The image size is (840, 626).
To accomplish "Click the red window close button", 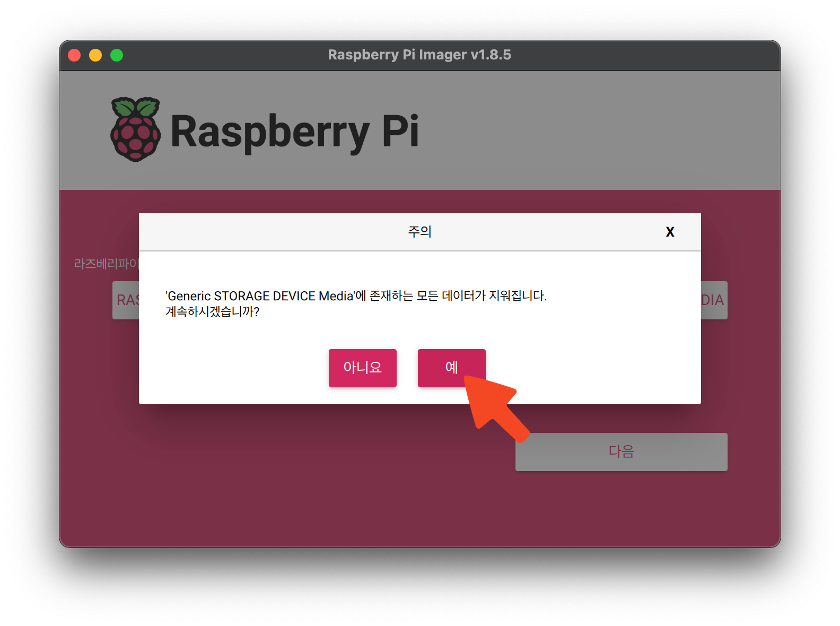I will [x=74, y=55].
